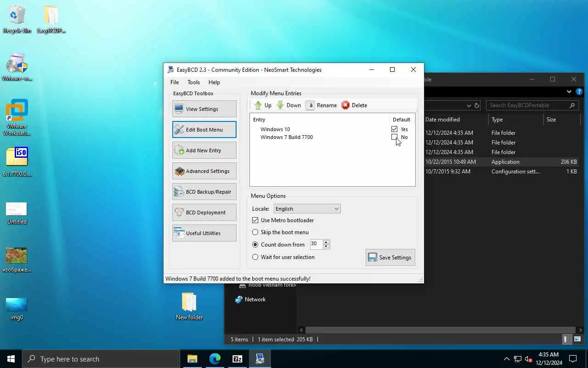Click the countdown seconds input field
The image size is (588, 368).
(x=316, y=244)
